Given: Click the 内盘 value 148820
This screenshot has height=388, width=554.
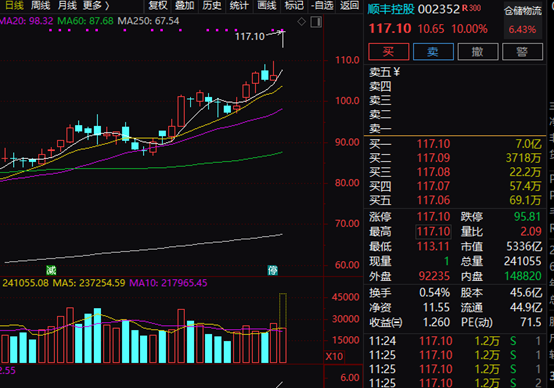Looking at the screenshot, I should pyautogui.click(x=523, y=276).
